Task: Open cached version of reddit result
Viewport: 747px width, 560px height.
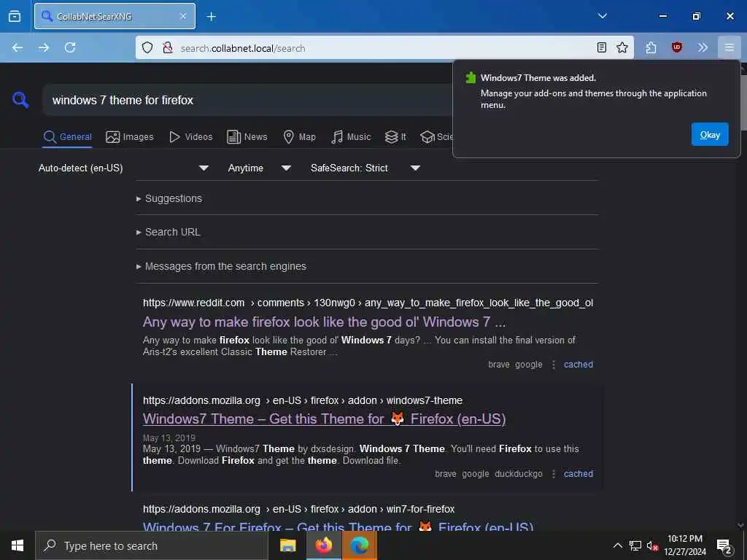Action: (x=578, y=365)
